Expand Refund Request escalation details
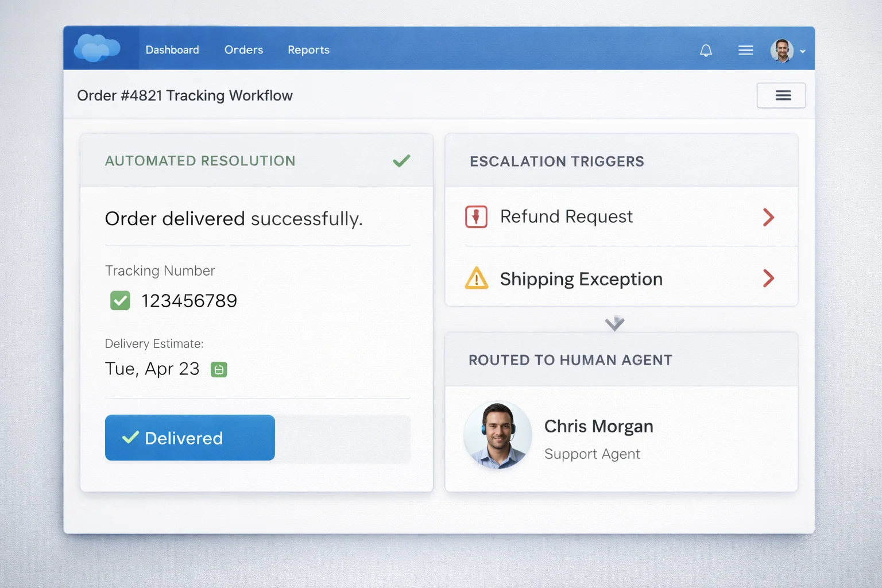Viewport: 882px width, 588px height. tap(769, 217)
